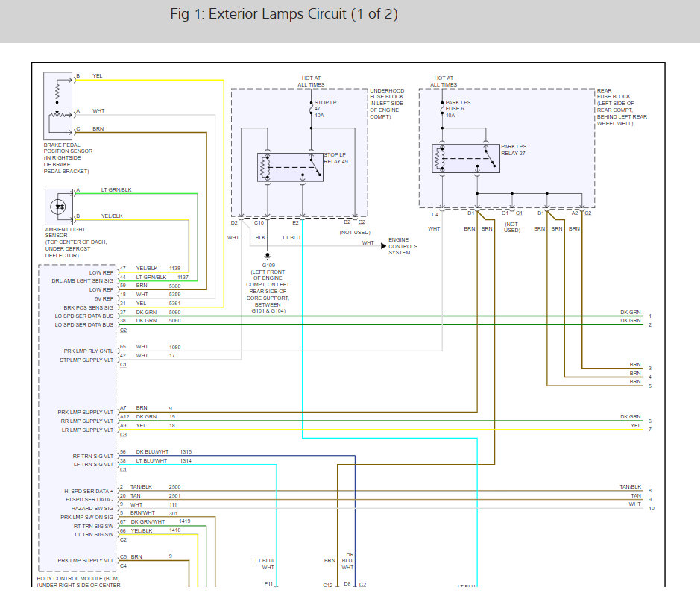This screenshot has height=602, width=700.
Task: Click the 'BRK POS SENS SIG' pin label
Action: point(89,307)
